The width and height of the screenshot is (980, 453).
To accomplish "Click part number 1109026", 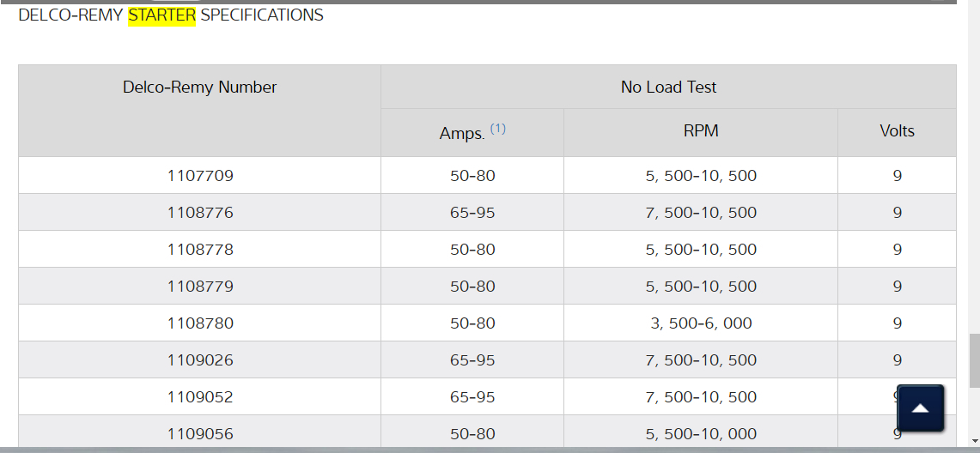I will [x=200, y=360].
